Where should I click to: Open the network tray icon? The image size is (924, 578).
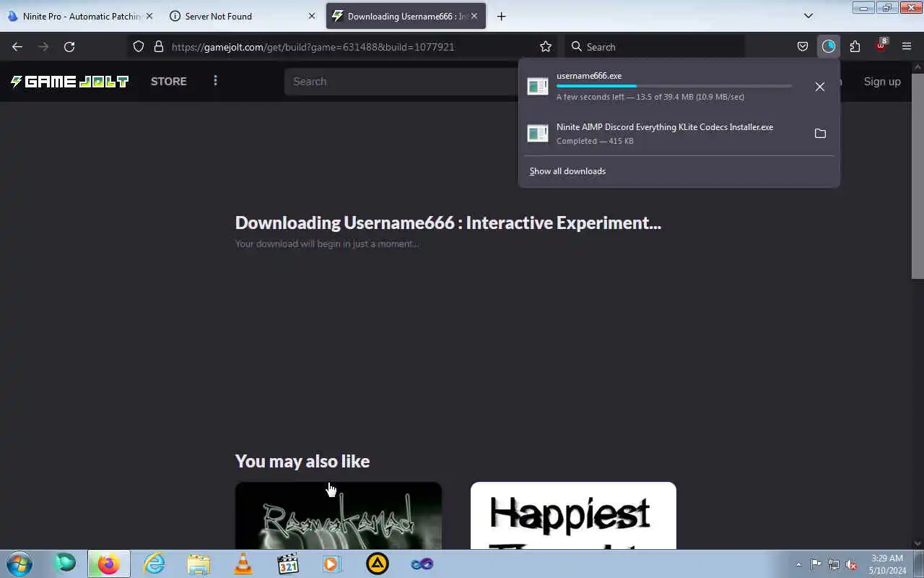[x=834, y=564]
